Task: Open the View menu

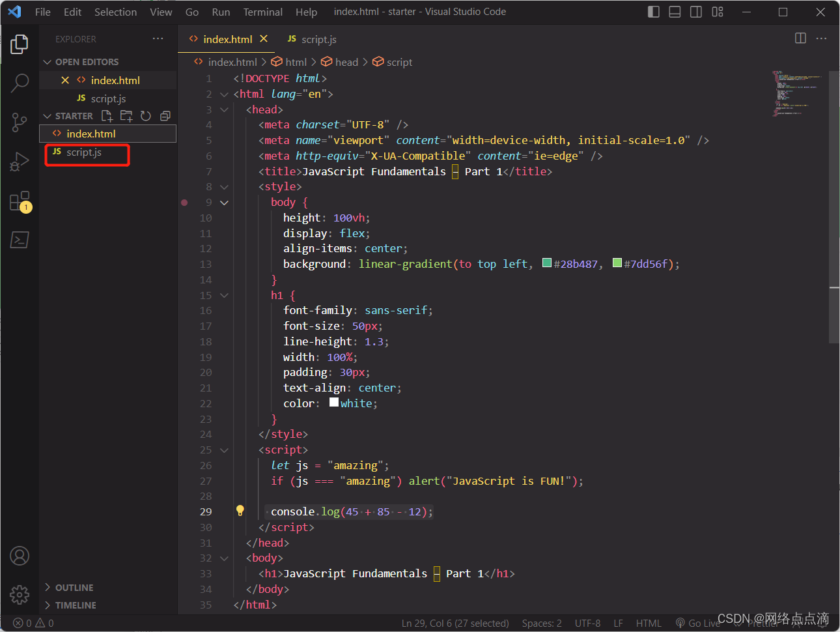Action: pyautogui.click(x=161, y=12)
